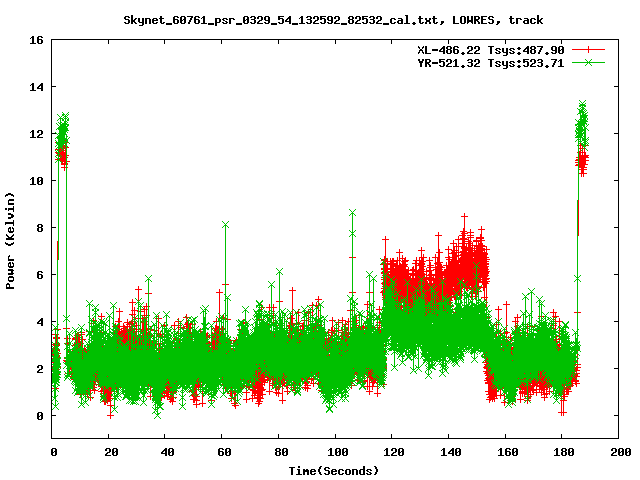
Task: Click the x-axis tick label 120
Action: click(394, 452)
